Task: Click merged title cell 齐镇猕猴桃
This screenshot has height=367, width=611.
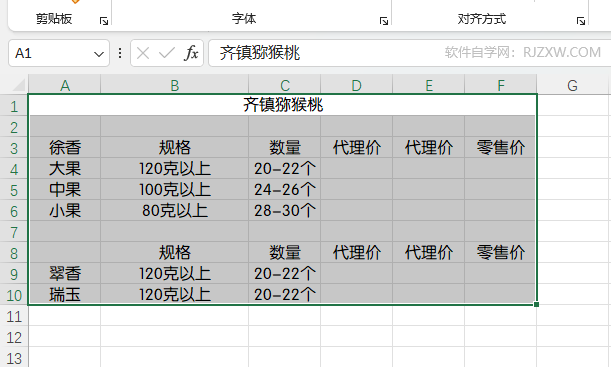Action: (x=283, y=105)
